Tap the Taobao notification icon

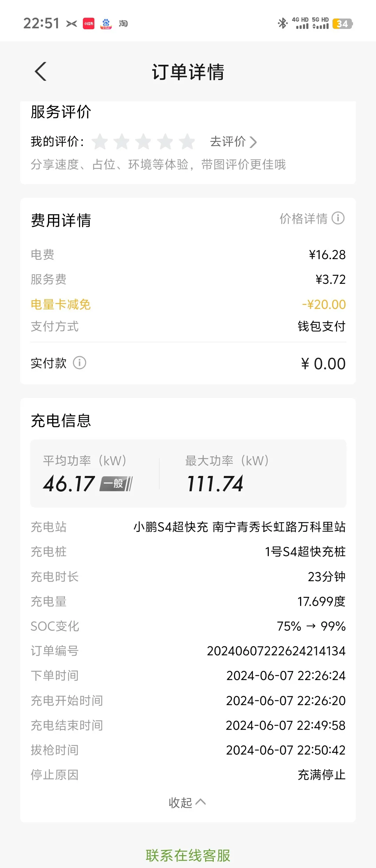coord(123,24)
